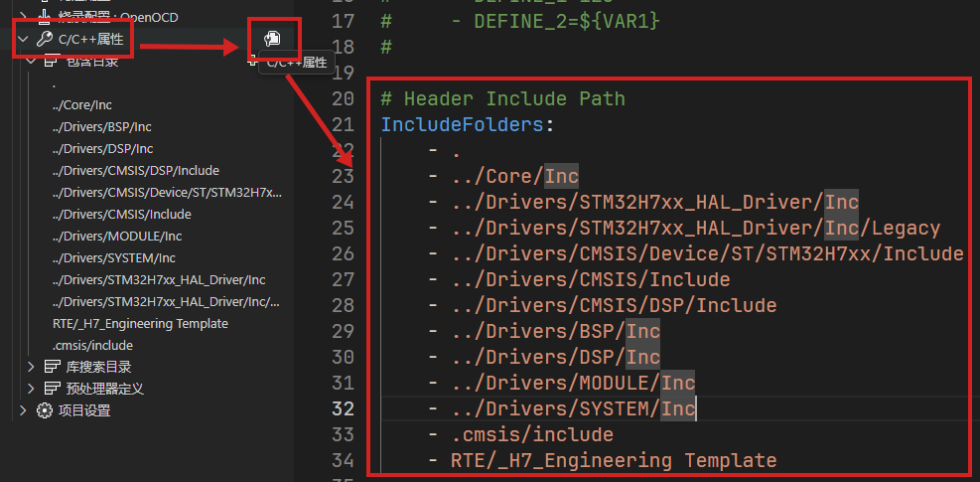Image resolution: width=980 pixels, height=482 pixels.
Task: Click '../Drivers/CMSIS/DSP/Include' on editor line 28
Action: (614, 305)
